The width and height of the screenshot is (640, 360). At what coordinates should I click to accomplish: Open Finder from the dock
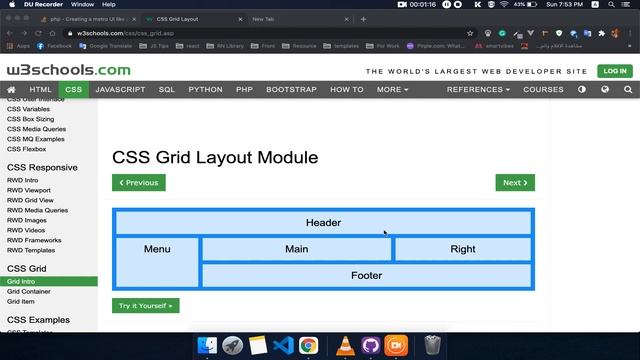click(207, 346)
